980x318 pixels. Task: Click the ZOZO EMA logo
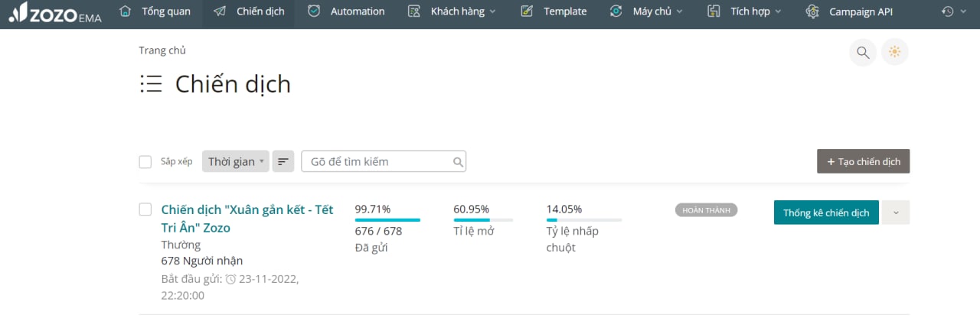pyautogui.click(x=54, y=12)
